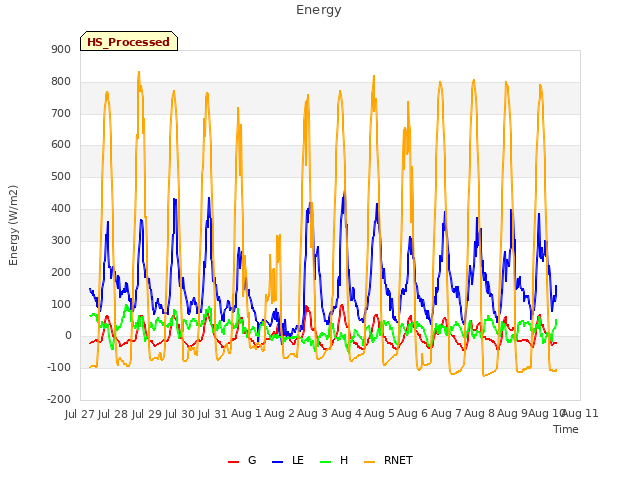Click the 800 y-axis tick label
Image resolution: width=640 pixels, height=480 pixels.
[x=61, y=82]
